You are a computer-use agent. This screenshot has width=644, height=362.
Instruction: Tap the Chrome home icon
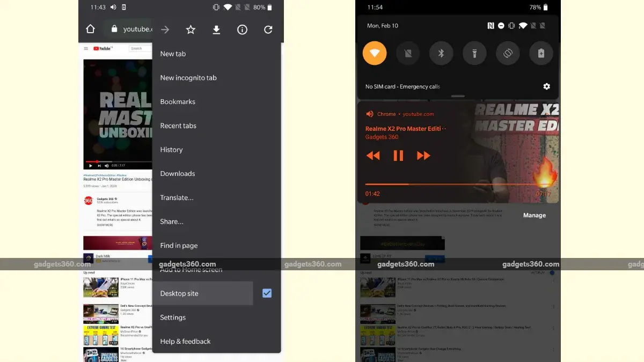(90, 29)
